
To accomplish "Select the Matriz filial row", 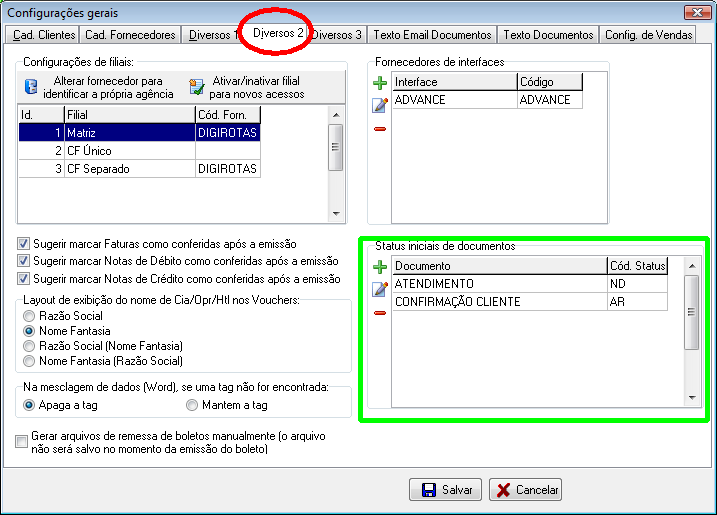I will click(139, 133).
